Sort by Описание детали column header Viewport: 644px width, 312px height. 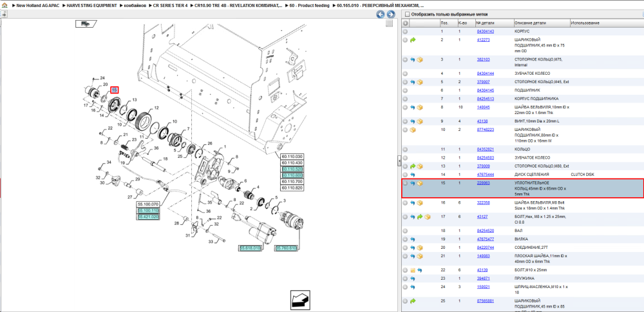(x=541, y=23)
